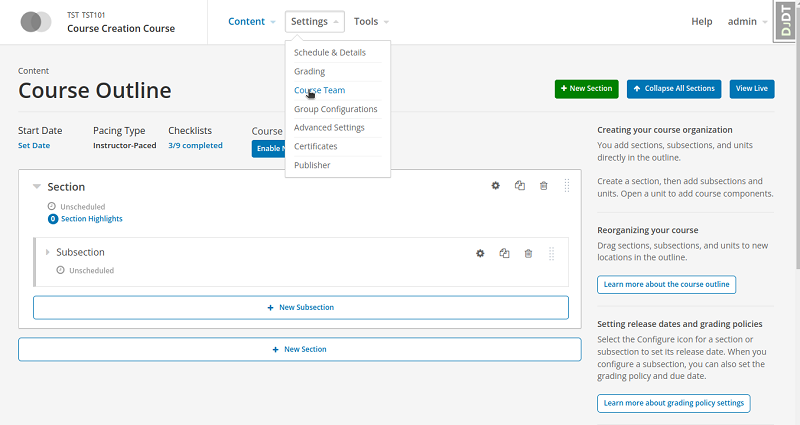This screenshot has width=800, height=425.
Task: Grab the Section drag handle
Action: coord(567,186)
